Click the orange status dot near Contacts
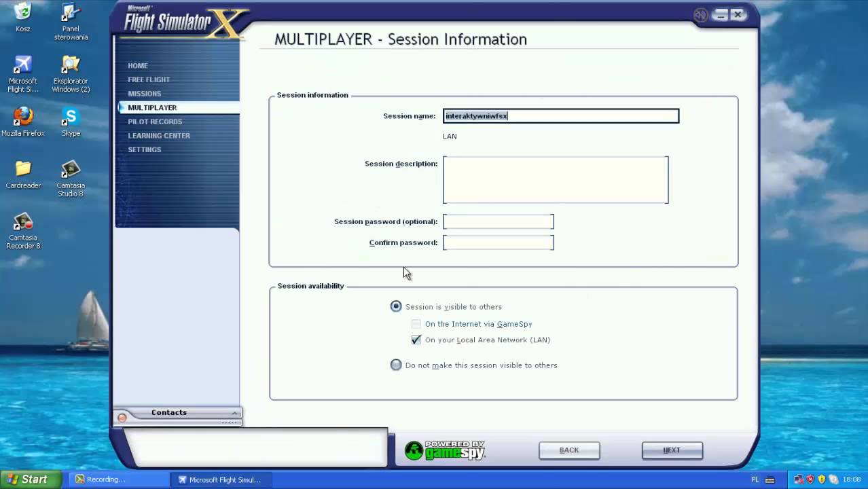 coord(122,418)
